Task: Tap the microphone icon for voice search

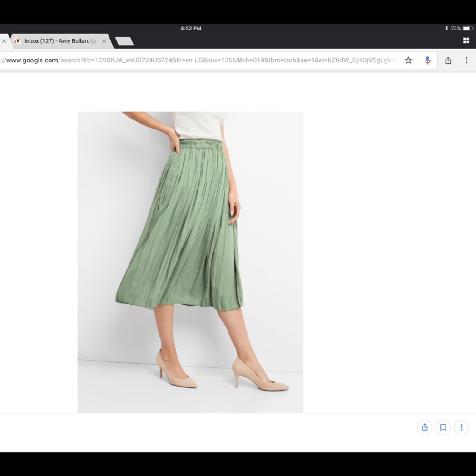Action: (427, 60)
